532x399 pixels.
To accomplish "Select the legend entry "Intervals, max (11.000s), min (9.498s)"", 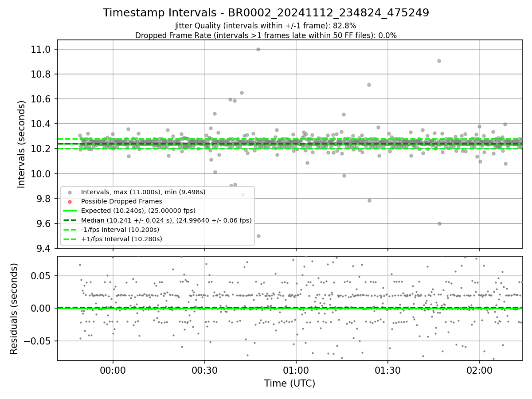I will [143, 192].
